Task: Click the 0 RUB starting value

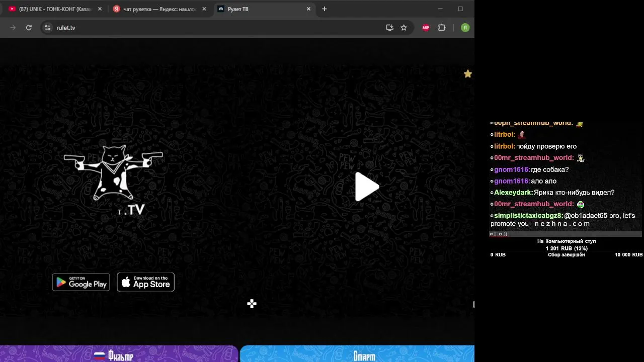Action: [498, 255]
